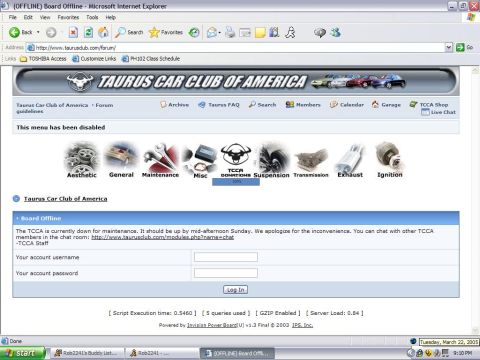Go to the browser Home page
The image size is (480, 360).
coord(103,32)
